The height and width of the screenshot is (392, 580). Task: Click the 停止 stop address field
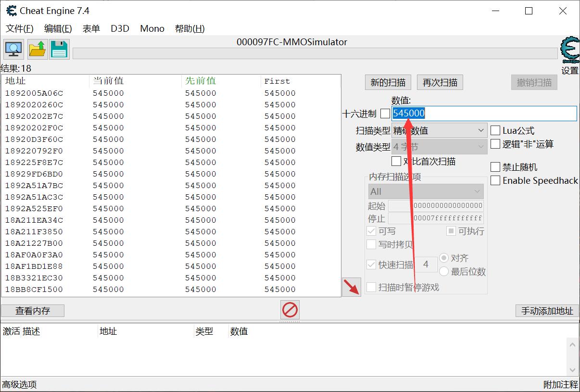coord(436,218)
